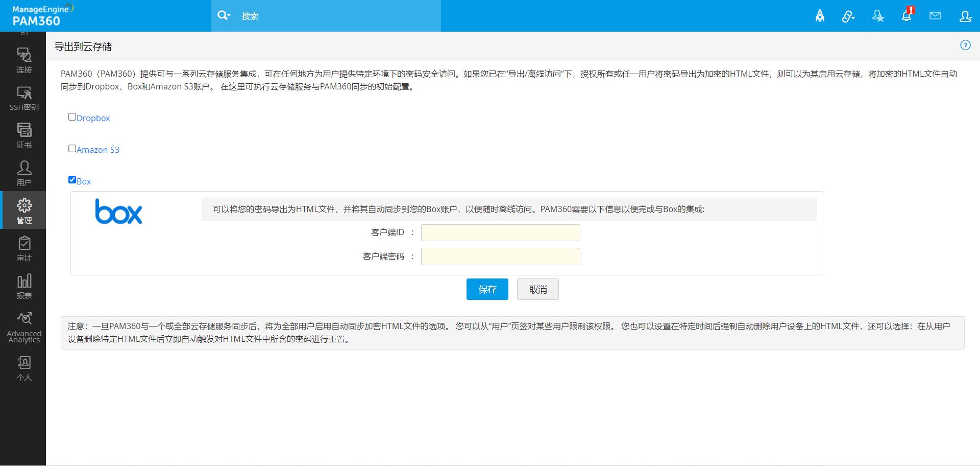Go to SSH密钥 in the sidebar

coord(24,98)
